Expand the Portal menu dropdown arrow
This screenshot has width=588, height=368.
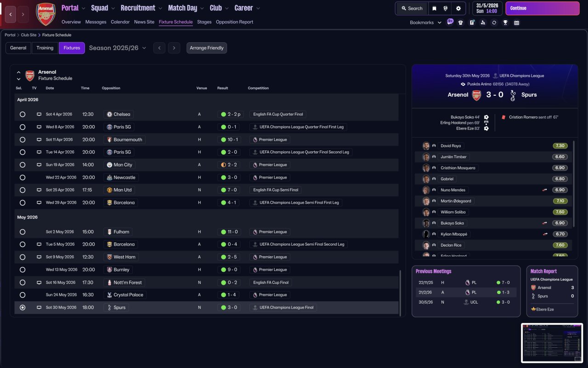click(84, 8)
